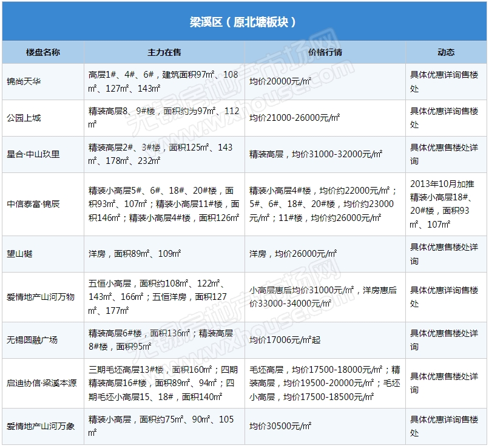Select the price "洋房，均价26000元/㎡"
The image size is (489, 448).
point(293,254)
